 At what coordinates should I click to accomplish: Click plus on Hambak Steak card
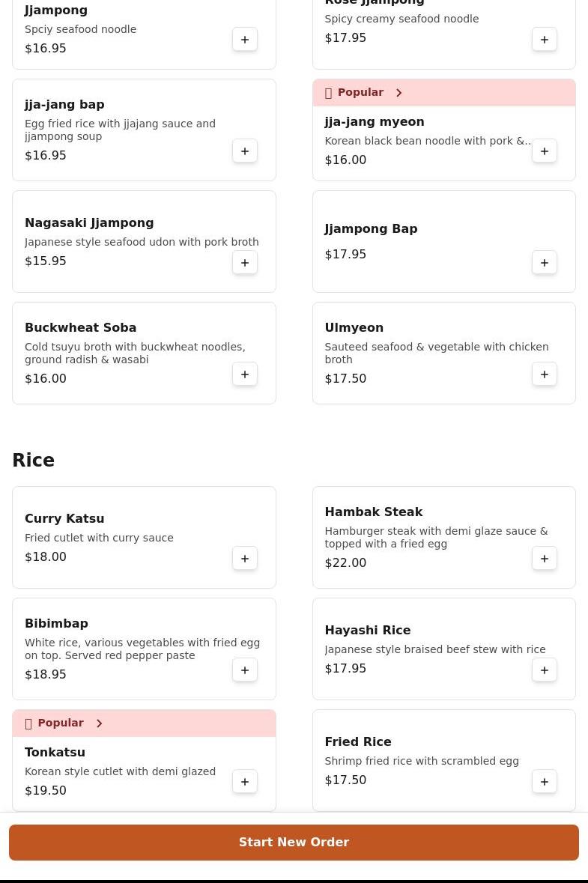tap(545, 559)
